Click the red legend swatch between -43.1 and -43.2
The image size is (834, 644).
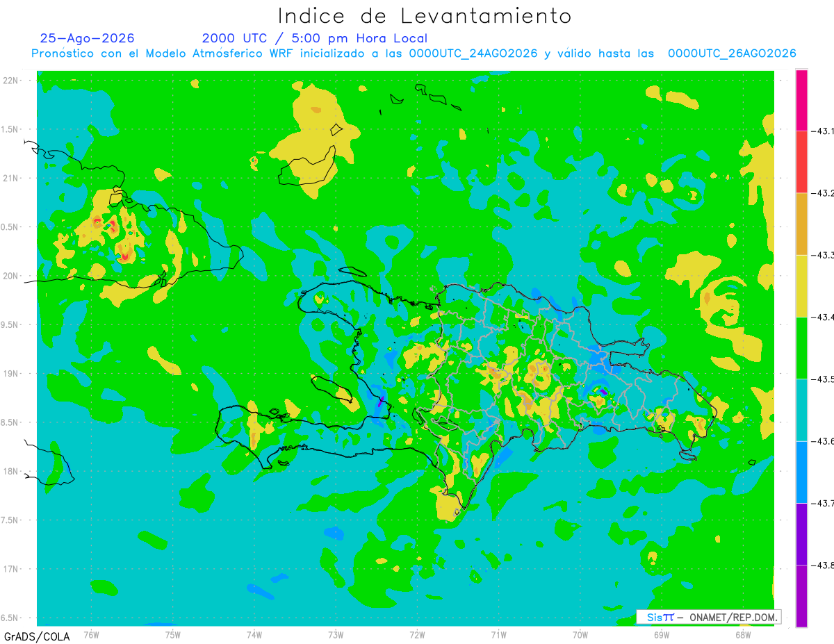[801, 162]
